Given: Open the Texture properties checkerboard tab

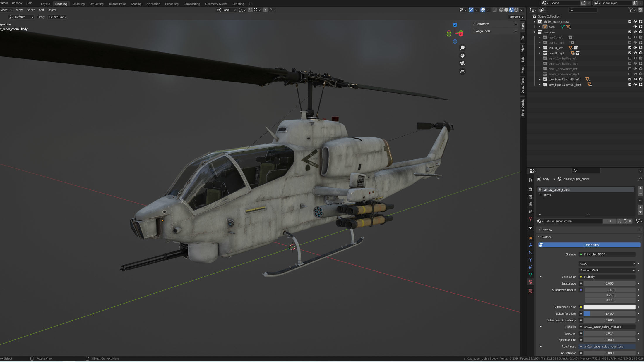Looking at the screenshot, I should click(x=530, y=291).
